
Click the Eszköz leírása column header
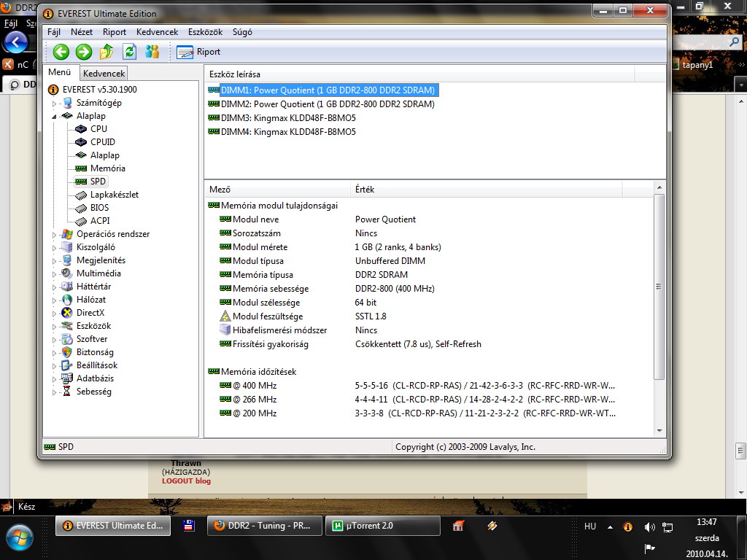coord(419,74)
